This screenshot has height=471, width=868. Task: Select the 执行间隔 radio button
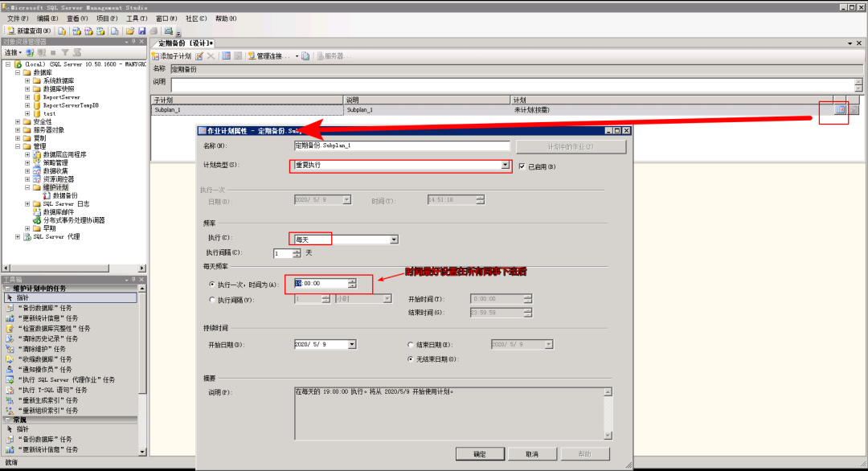[212, 300]
